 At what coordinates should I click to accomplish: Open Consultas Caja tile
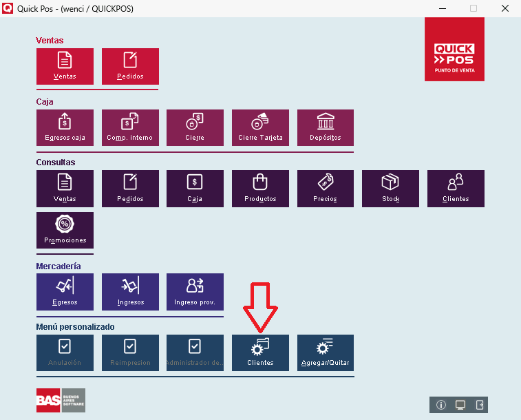(195, 189)
